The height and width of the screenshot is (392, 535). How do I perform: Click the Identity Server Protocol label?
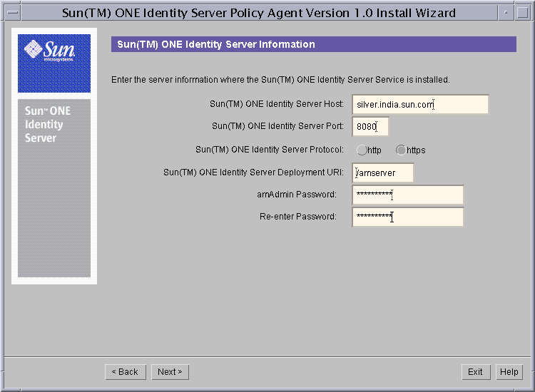point(270,150)
